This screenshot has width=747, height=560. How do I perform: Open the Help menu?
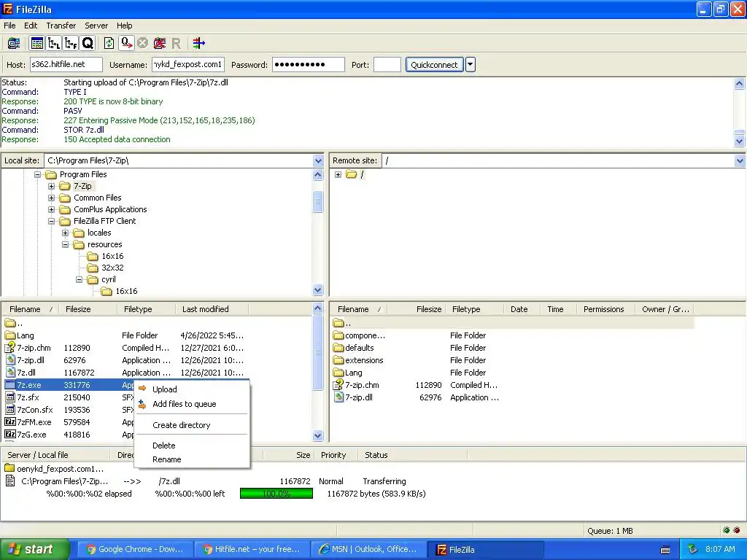pyautogui.click(x=124, y=26)
